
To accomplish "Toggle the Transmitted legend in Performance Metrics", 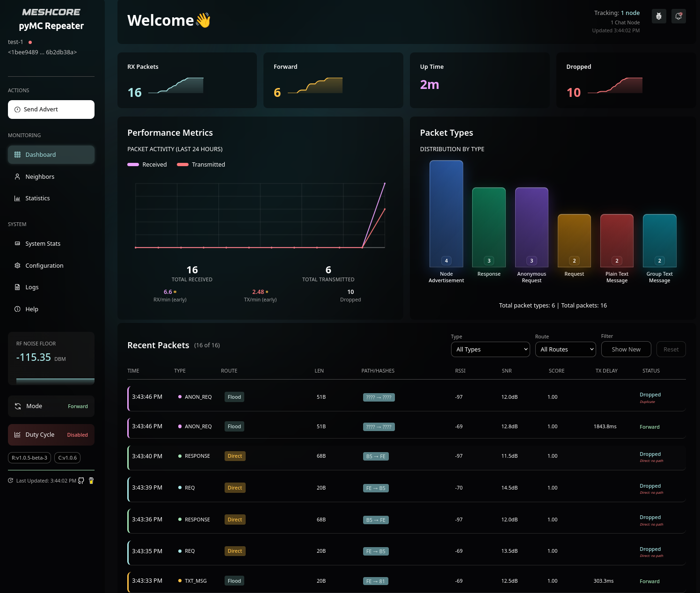I will point(201,164).
